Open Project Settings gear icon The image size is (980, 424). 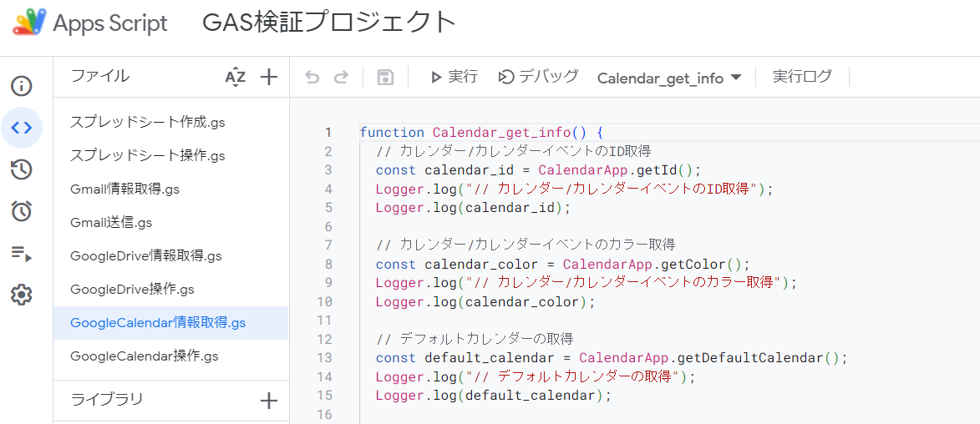pos(22,295)
